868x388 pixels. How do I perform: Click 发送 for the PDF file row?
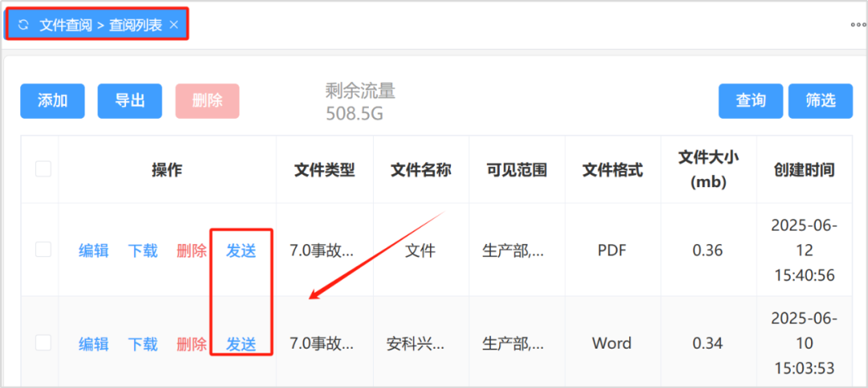click(x=241, y=251)
